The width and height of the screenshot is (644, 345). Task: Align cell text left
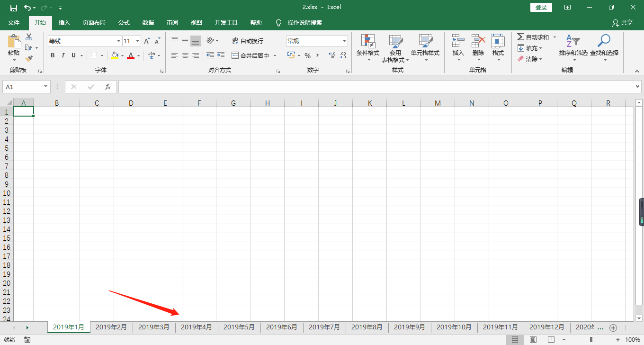coord(175,55)
